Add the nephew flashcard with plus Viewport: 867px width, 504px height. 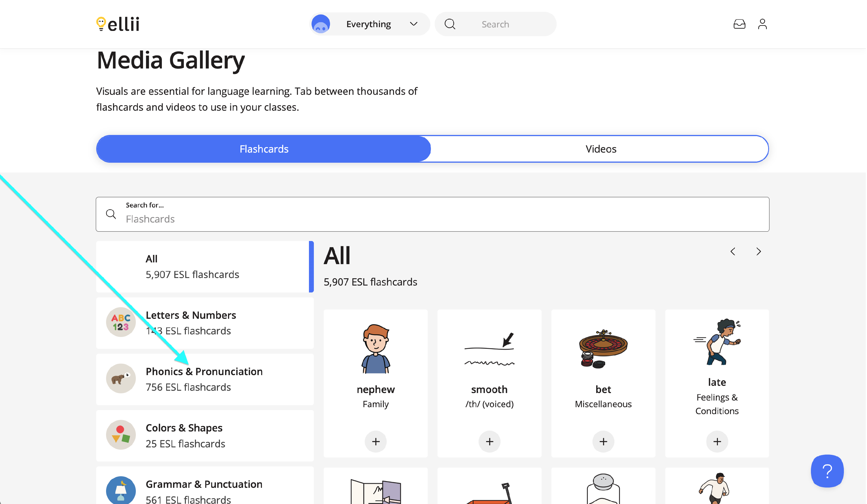[376, 442]
